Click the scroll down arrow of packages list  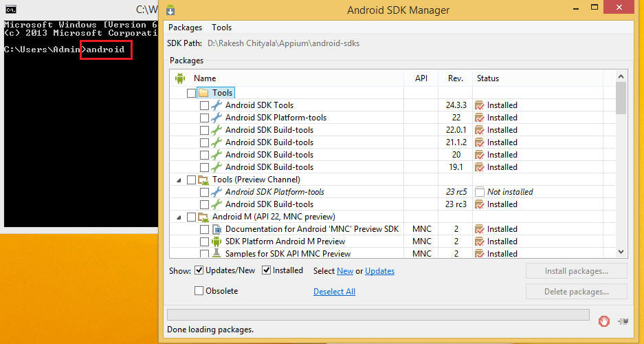coord(621,252)
